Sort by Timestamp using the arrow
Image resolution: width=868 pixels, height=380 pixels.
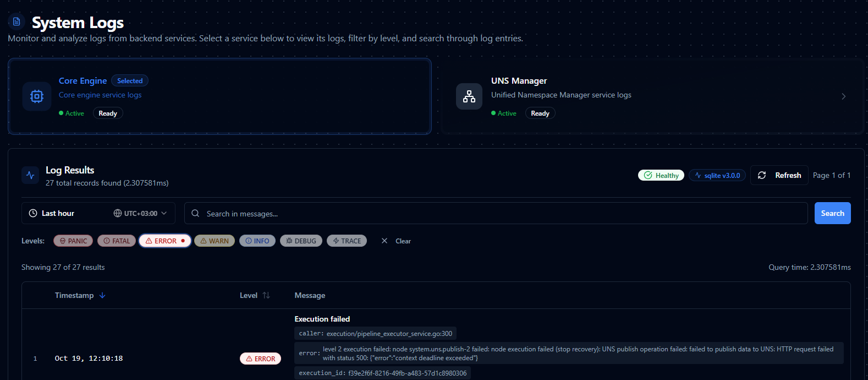coord(102,295)
